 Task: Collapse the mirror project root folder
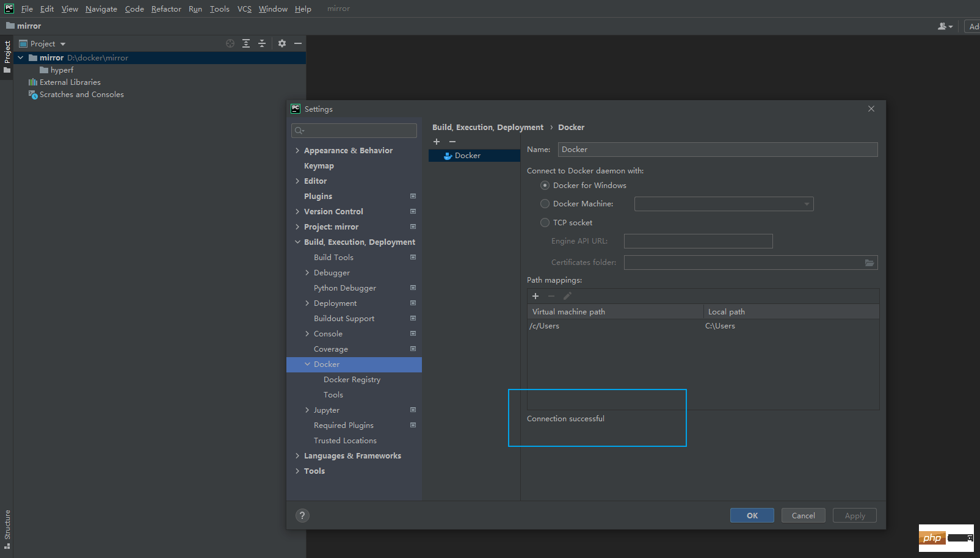[21, 57]
